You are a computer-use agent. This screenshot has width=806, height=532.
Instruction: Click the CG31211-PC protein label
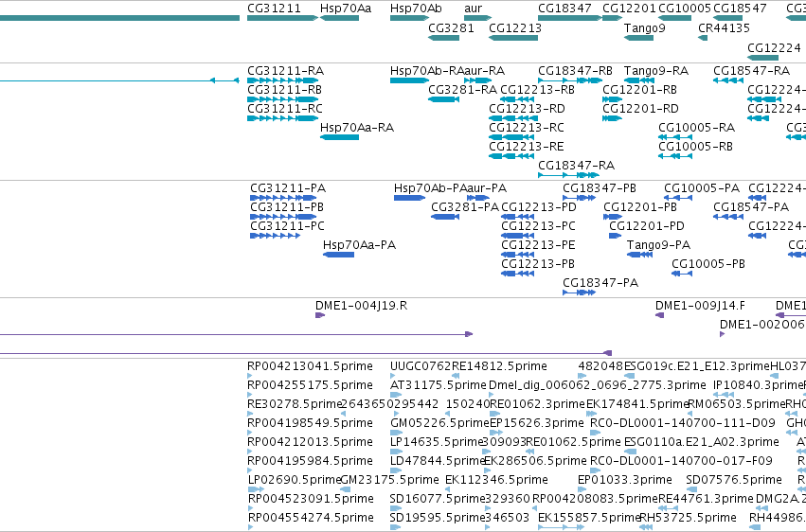pyautogui.click(x=287, y=226)
